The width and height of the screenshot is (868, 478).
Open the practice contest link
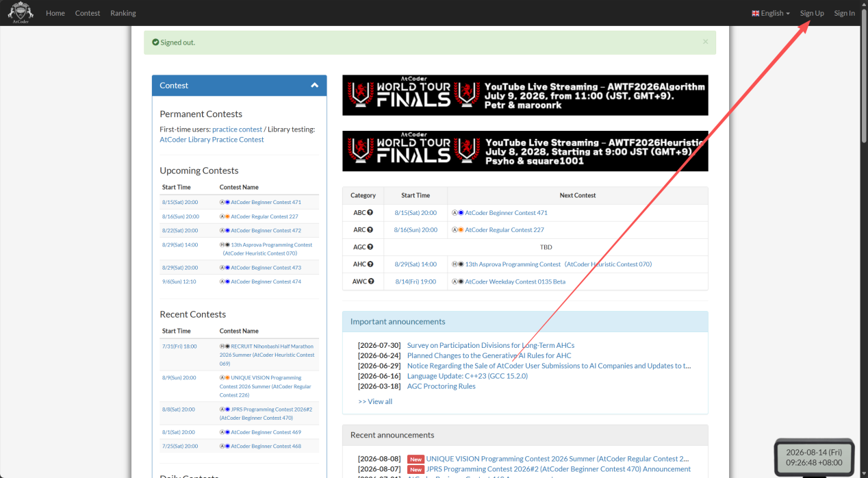pos(237,129)
